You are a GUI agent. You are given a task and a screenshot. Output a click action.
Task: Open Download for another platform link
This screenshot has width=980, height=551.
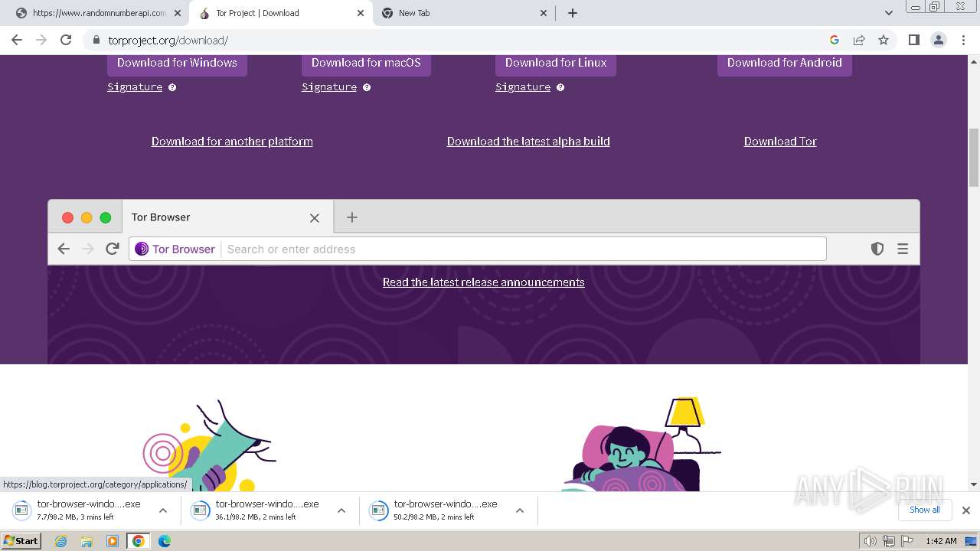(x=232, y=142)
